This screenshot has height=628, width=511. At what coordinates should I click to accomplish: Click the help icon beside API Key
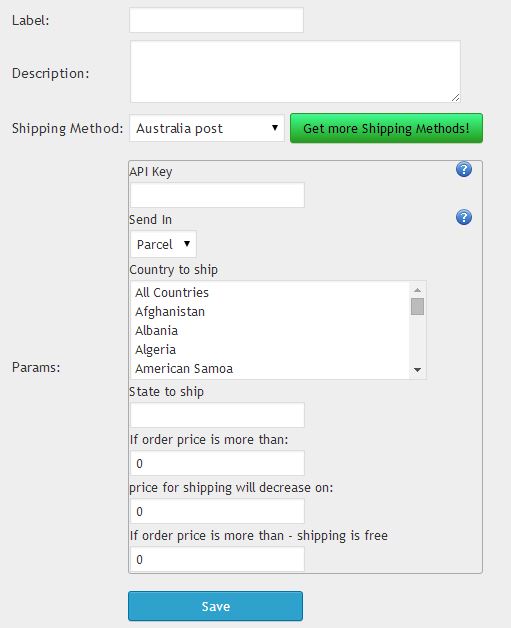(x=464, y=169)
